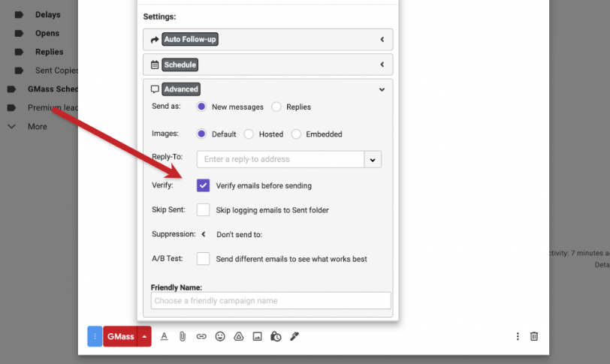
Task: Open the Replies label in the sidebar
Action: (49, 52)
